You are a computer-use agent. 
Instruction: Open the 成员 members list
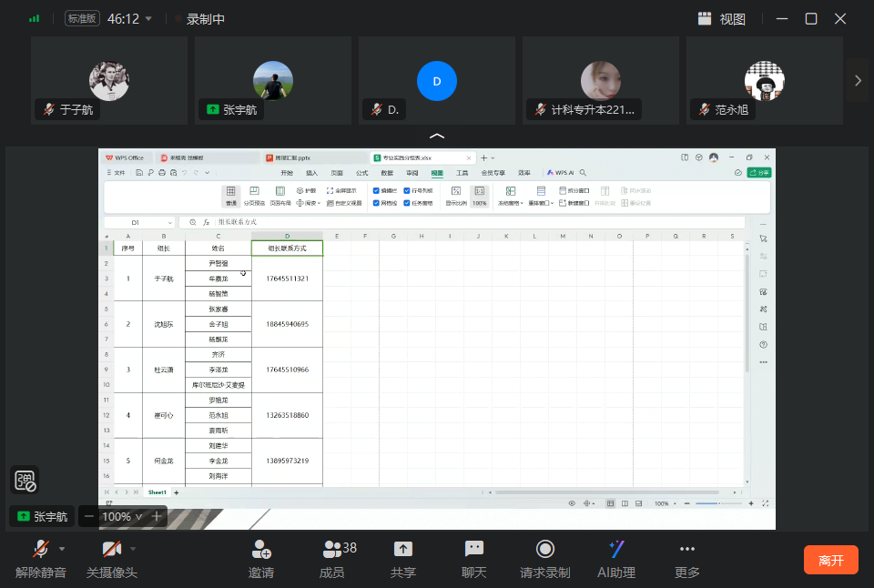coord(332,550)
